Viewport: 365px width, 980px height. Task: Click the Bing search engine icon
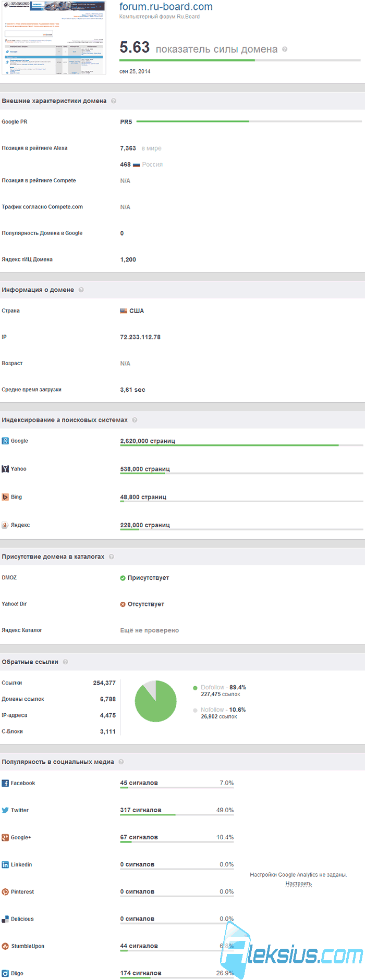5,497
